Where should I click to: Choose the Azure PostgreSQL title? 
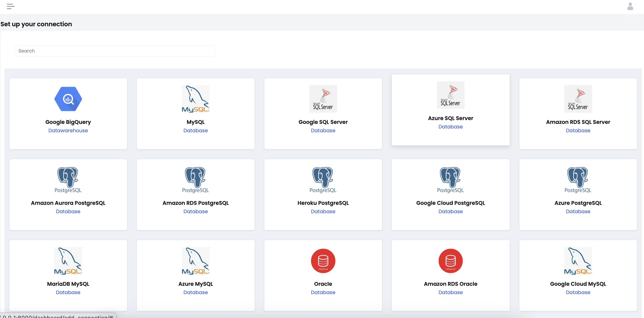tap(578, 203)
